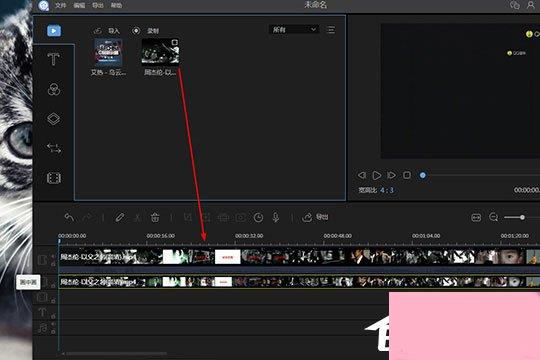Open the Transitions arrows icon

[x=54, y=148]
